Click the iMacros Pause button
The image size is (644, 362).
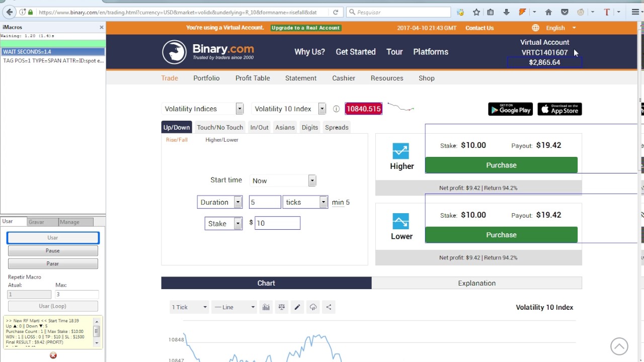[x=53, y=250]
